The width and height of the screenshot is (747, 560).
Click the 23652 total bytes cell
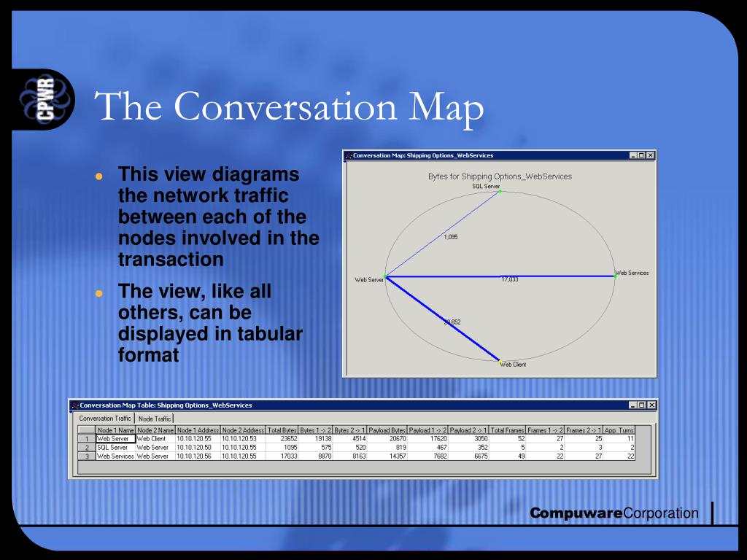pos(282,438)
